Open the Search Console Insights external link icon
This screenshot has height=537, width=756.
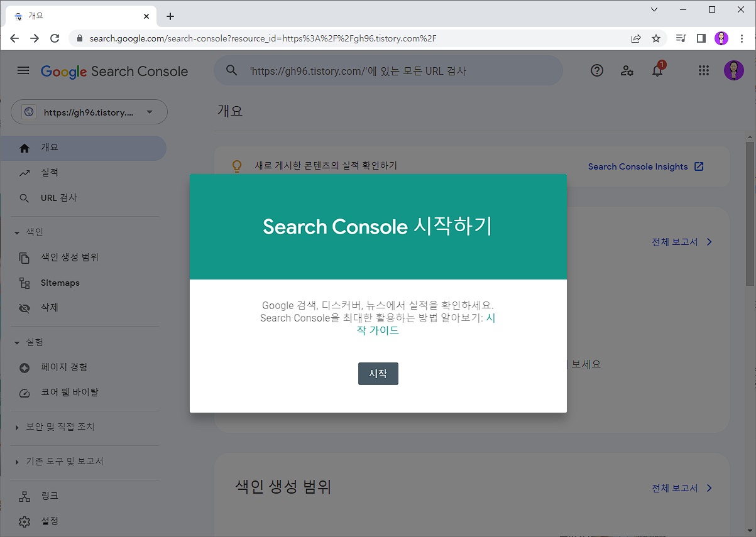point(699,166)
